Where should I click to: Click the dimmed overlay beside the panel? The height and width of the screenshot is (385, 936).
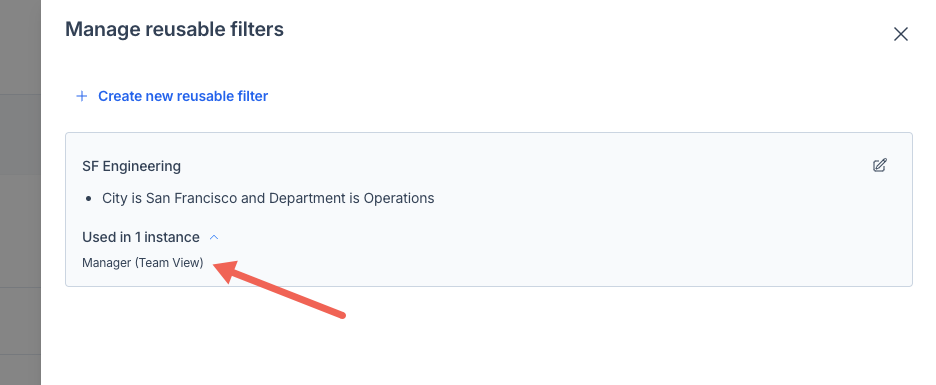tap(20, 192)
